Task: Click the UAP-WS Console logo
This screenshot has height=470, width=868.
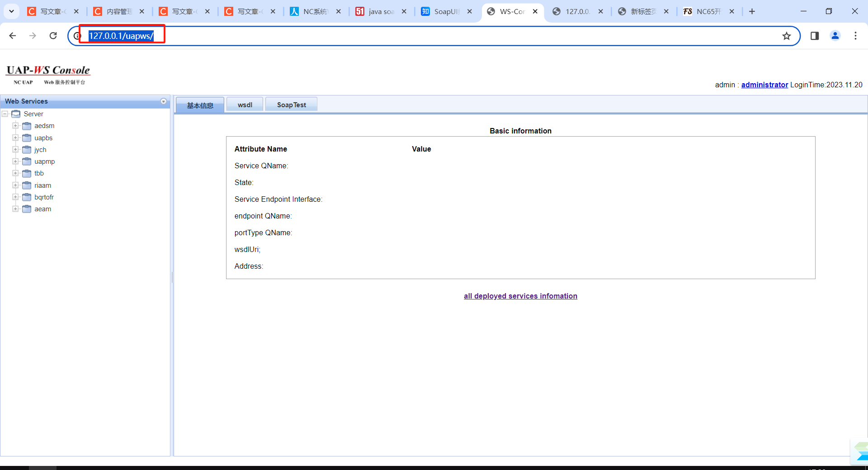Action: coord(48,75)
